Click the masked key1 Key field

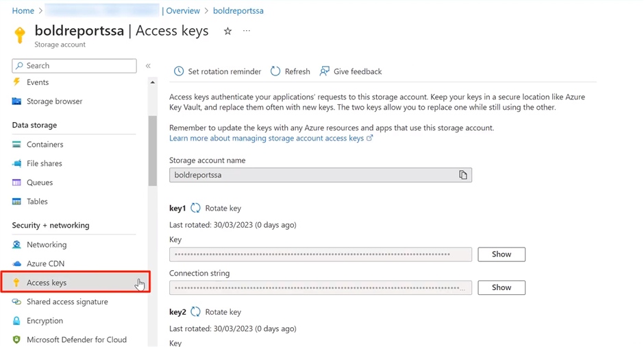click(321, 254)
